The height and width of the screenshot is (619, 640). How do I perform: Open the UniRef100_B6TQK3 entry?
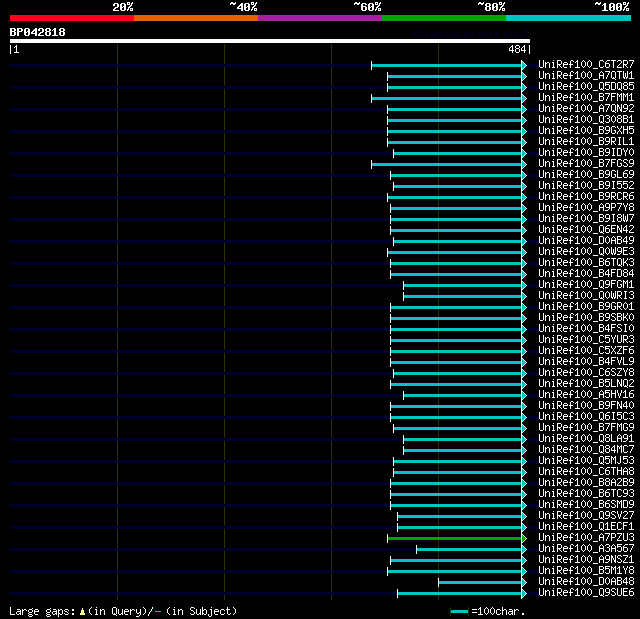click(586, 263)
